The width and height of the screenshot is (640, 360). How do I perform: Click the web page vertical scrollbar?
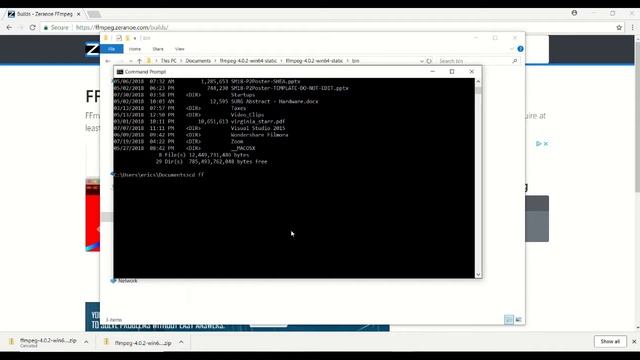(637, 182)
